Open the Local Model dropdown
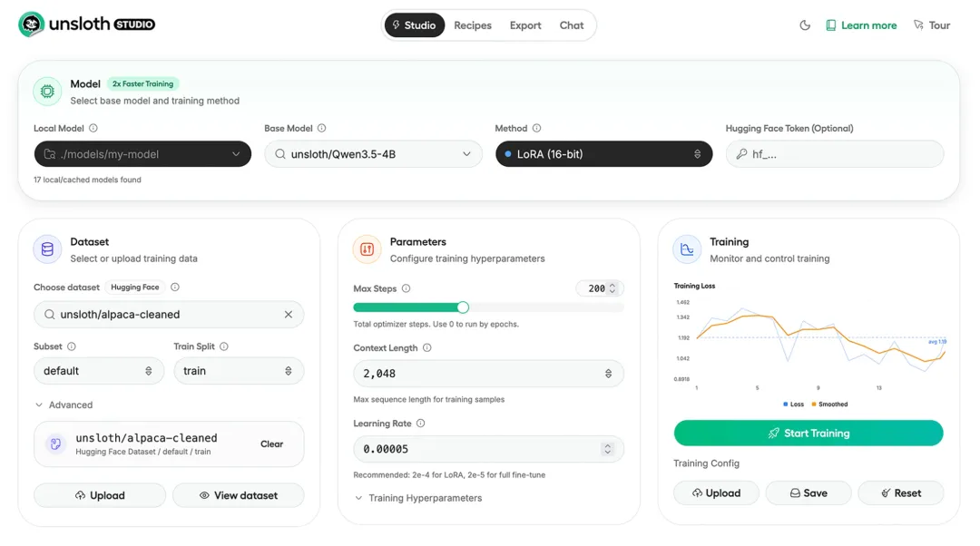This screenshot has width=980, height=546. coord(142,154)
